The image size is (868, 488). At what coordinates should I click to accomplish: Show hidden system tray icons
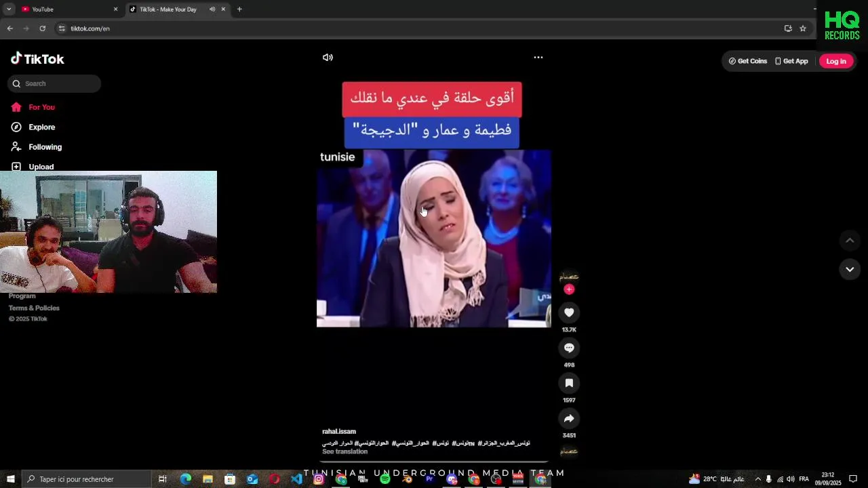757,479
